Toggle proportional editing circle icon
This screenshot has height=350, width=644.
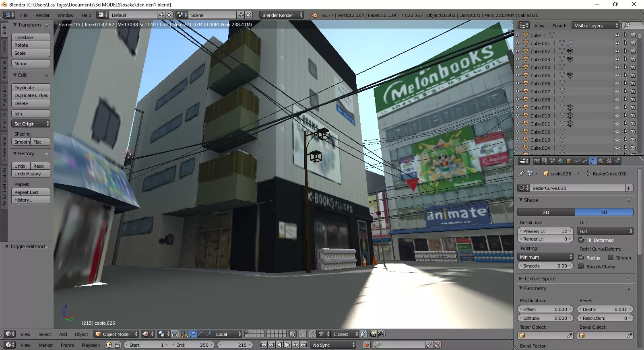coord(303,334)
